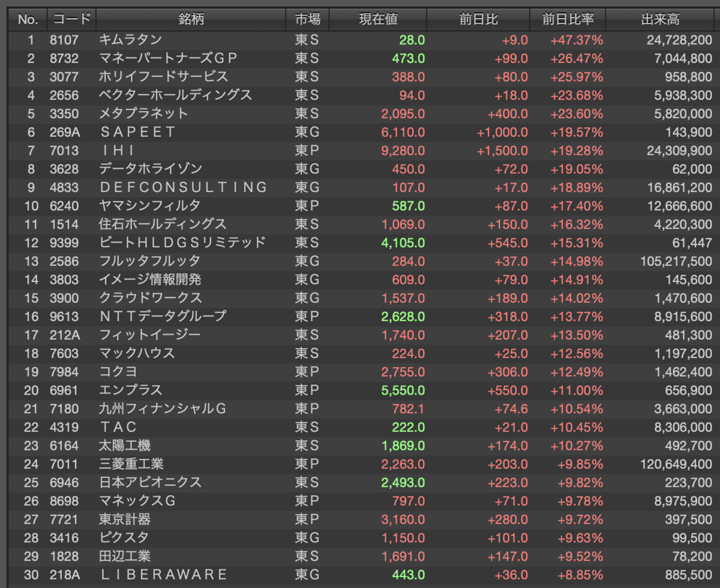
Task: Click the TAC stock name
Action: point(118,427)
